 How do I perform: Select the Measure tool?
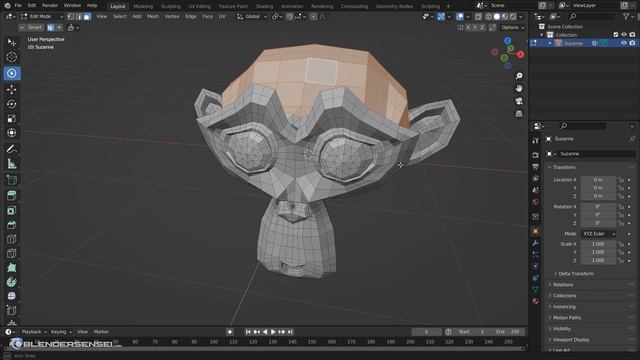[x=11, y=164]
